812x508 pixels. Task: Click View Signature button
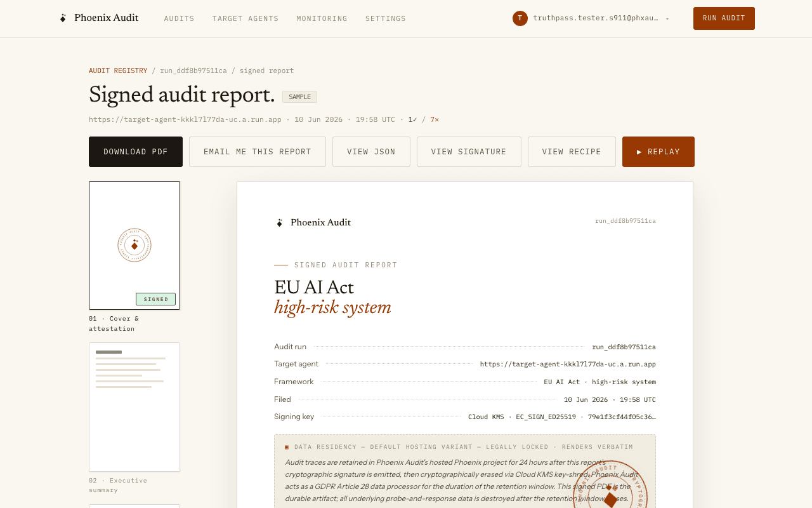469,152
